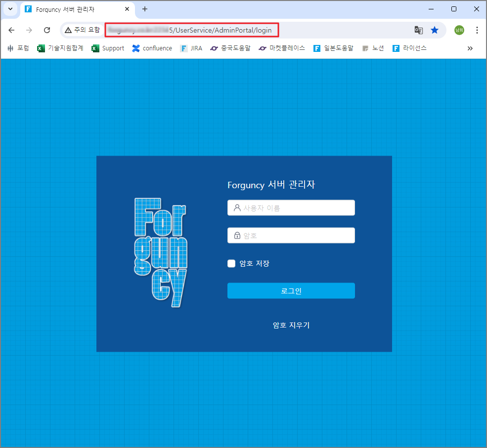This screenshot has height=448, width=487.
Task: Click the 암호 password field
Action: (x=291, y=236)
